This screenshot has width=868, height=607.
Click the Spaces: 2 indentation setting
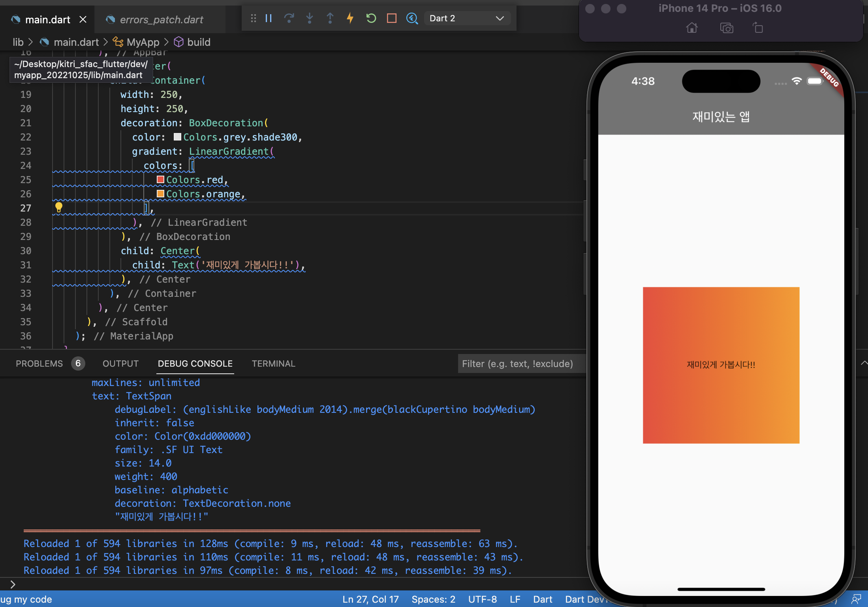point(433,599)
